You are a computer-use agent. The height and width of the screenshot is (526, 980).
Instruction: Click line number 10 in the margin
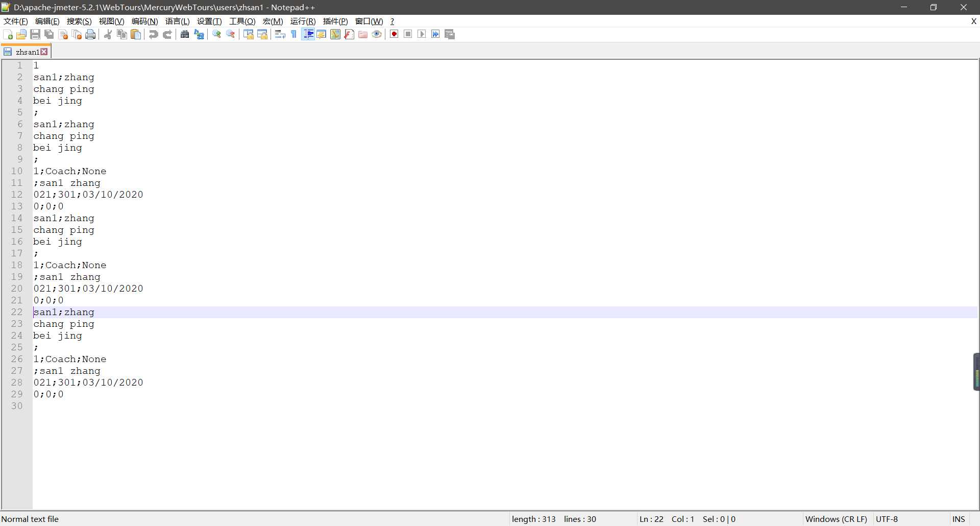coord(17,171)
